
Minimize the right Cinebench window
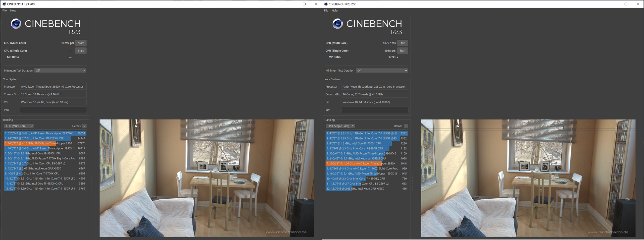click(x=614, y=4)
